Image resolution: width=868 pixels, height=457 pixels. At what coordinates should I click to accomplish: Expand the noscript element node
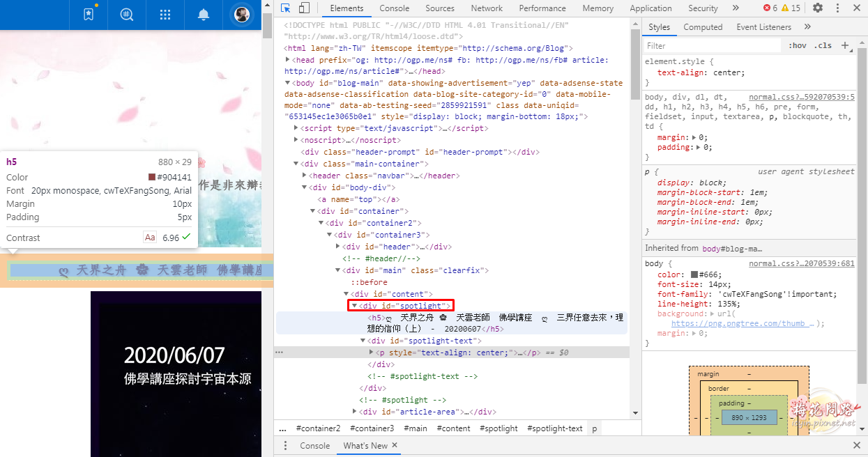coord(297,140)
